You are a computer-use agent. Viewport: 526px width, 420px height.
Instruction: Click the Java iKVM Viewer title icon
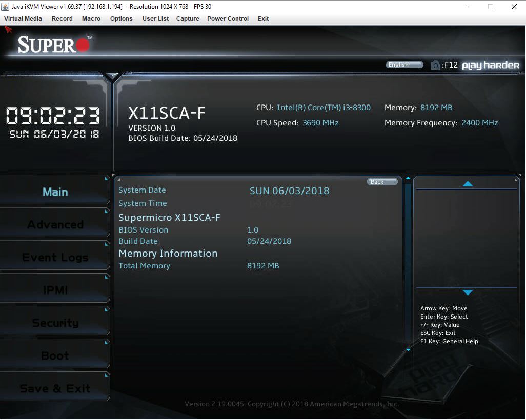5,6
